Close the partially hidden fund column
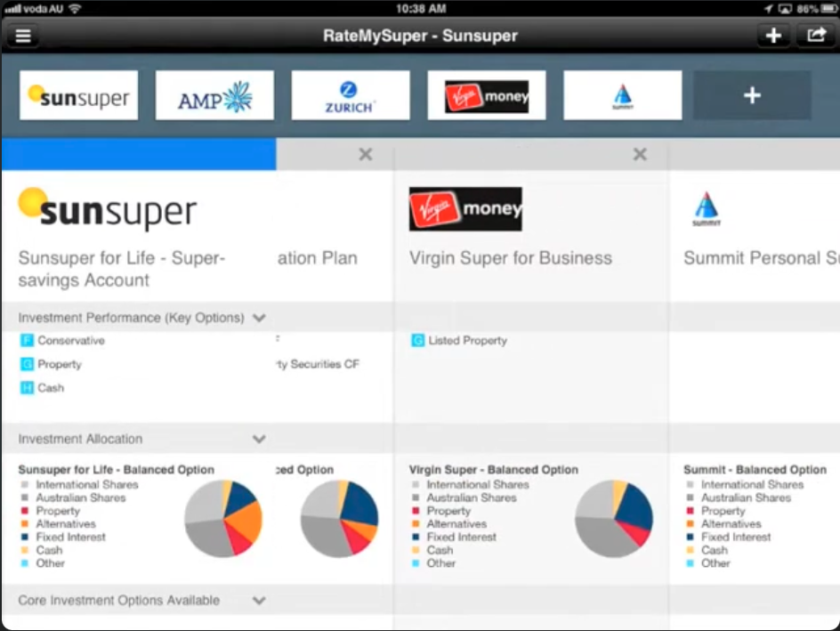 coord(366,154)
